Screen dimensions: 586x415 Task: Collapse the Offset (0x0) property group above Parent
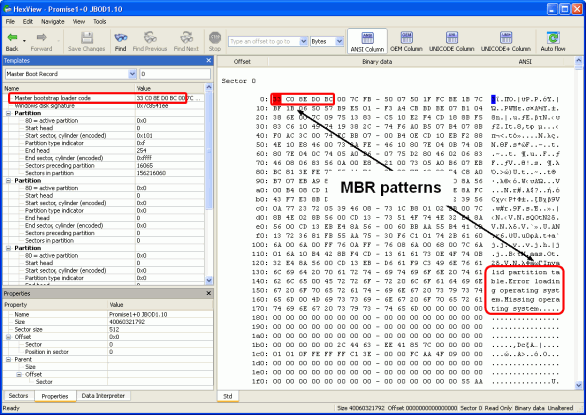coord(9,337)
